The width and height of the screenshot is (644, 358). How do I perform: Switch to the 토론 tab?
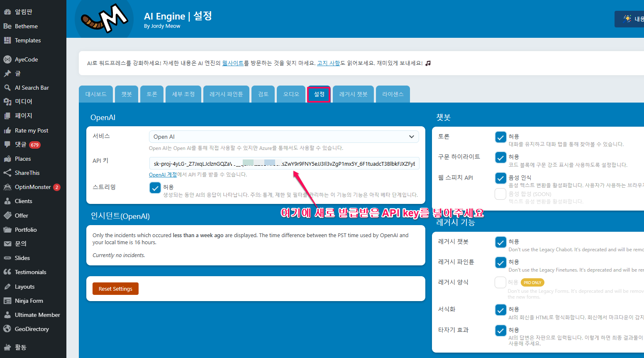coord(152,94)
